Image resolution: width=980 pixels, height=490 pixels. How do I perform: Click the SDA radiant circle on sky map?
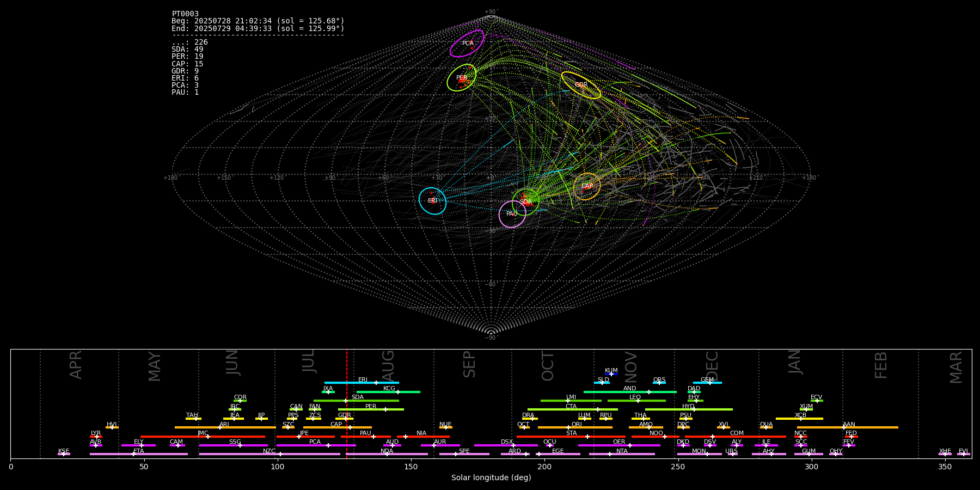tap(525, 202)
